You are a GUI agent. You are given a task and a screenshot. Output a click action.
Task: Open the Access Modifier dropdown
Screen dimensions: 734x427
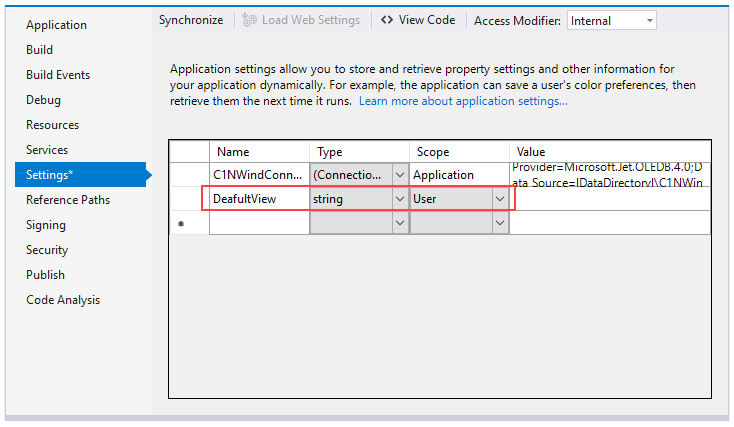coord(611,20)
